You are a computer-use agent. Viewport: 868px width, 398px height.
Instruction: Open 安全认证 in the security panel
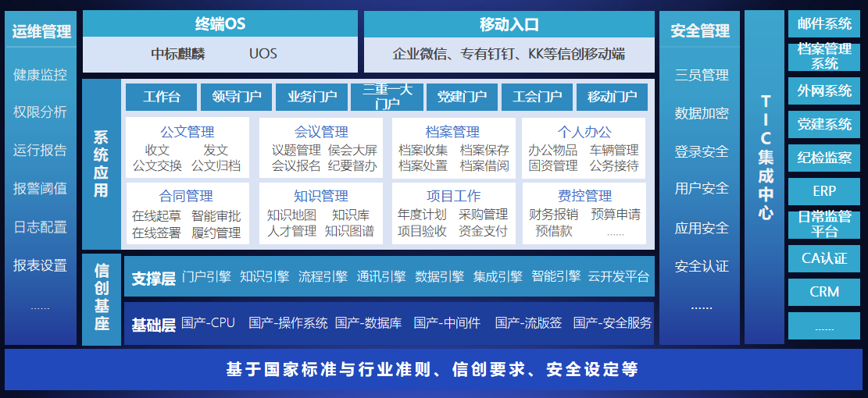pyautogui.click(x=701, y=266)
